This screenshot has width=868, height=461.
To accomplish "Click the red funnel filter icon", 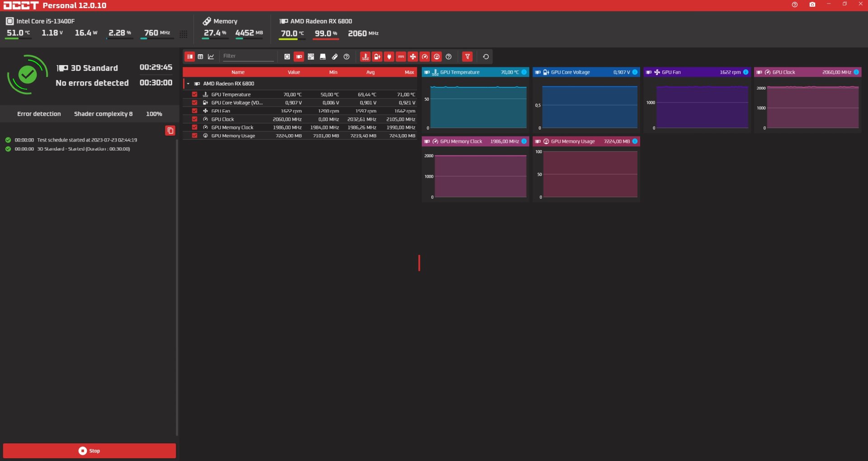I will pos(467,56).
